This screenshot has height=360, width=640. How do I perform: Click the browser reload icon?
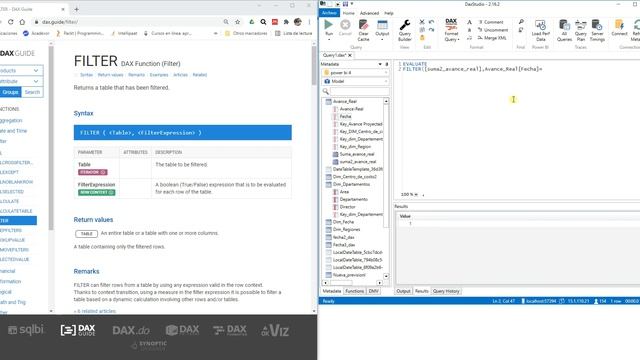coord(11,22)
